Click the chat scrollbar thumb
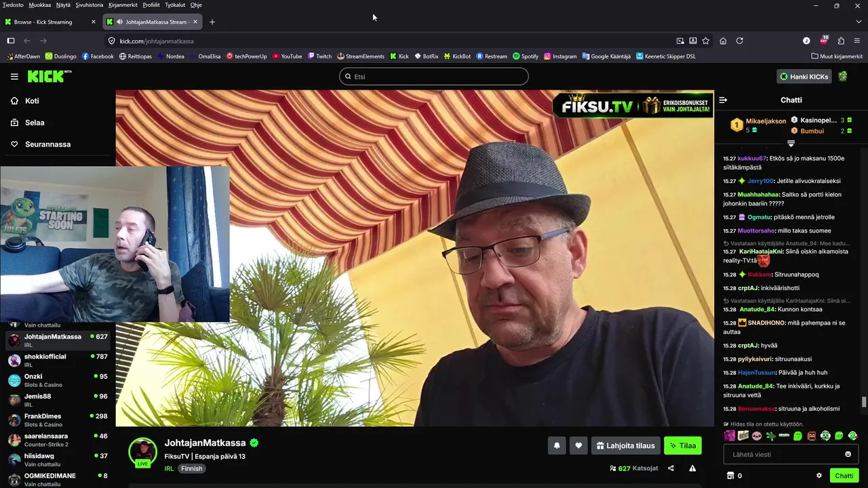This screenshot has height=488, width=868. point(863,403)
